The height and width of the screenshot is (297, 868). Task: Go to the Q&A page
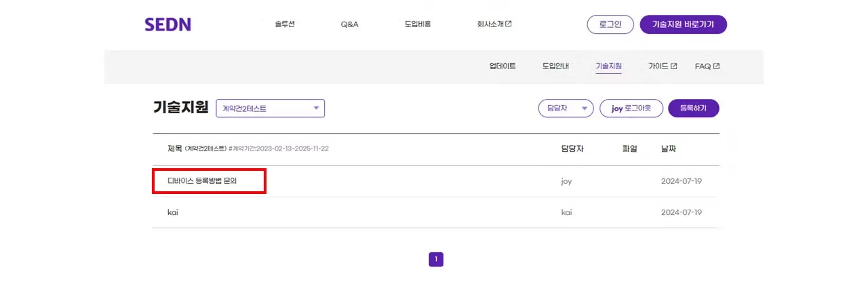coord(349,24)
